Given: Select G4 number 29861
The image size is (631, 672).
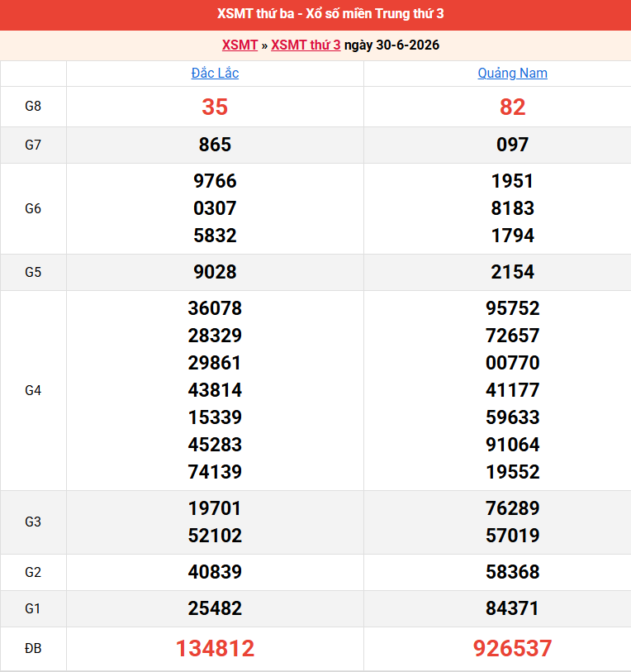Looking at the screenshot, I should 215,363.
